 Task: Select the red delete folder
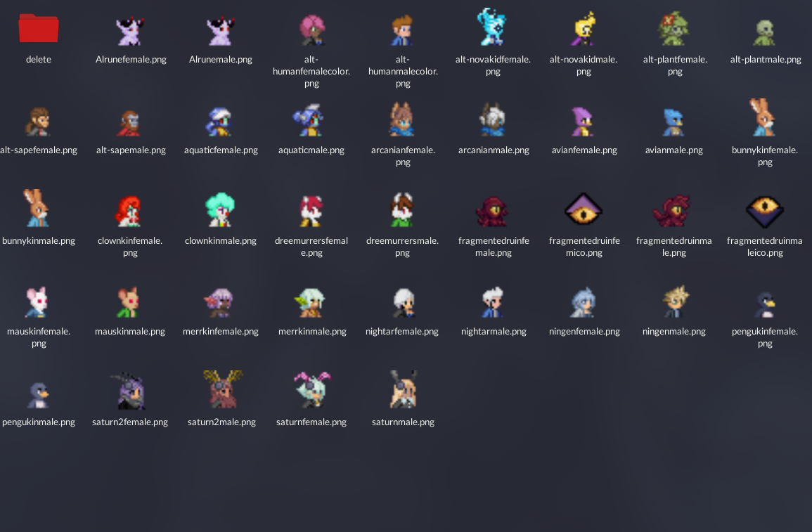[39, 29]
